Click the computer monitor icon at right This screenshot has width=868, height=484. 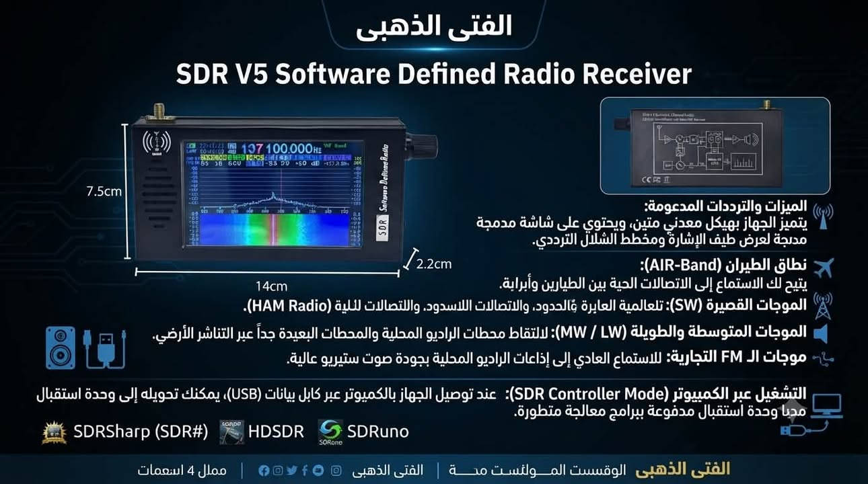click(x=826, y=405)
